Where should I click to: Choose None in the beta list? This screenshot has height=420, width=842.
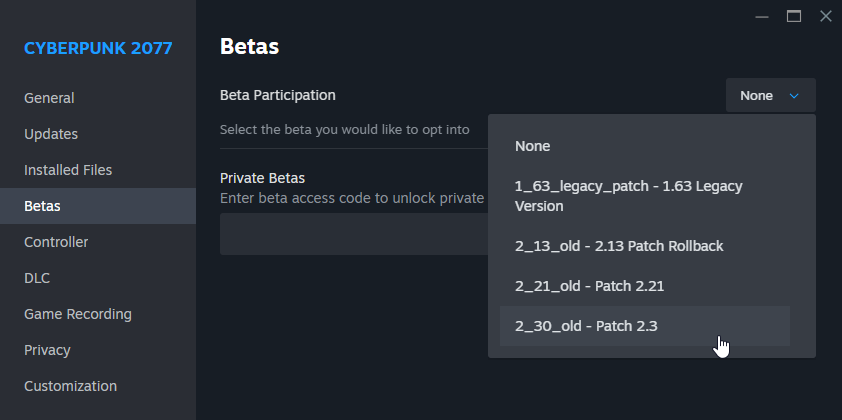tap(533, 146)
